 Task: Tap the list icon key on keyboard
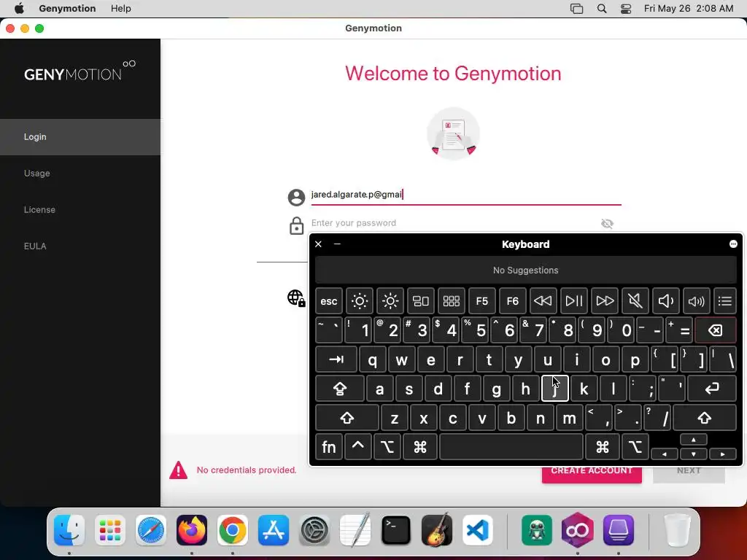tap(725, 301)
